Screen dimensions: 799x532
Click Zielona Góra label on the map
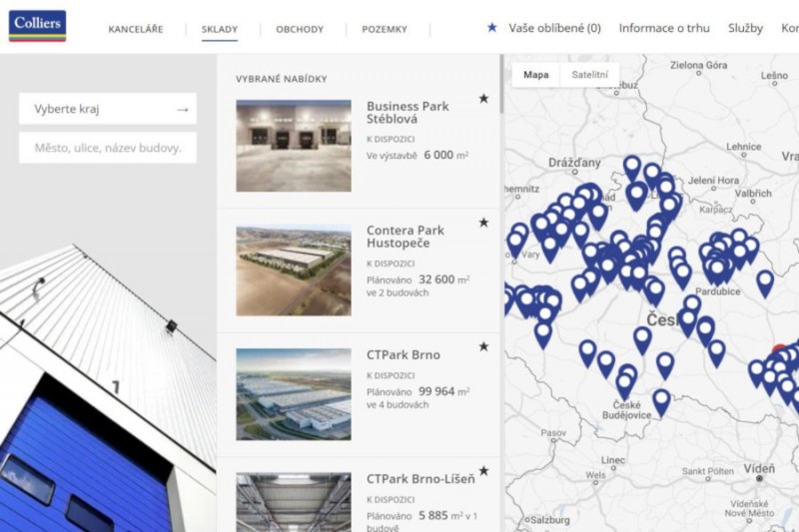point(698,65)
